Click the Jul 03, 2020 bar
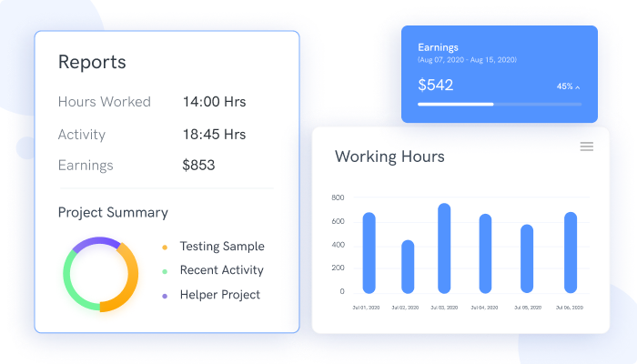637x364 pixels. [x=444, y=248]
